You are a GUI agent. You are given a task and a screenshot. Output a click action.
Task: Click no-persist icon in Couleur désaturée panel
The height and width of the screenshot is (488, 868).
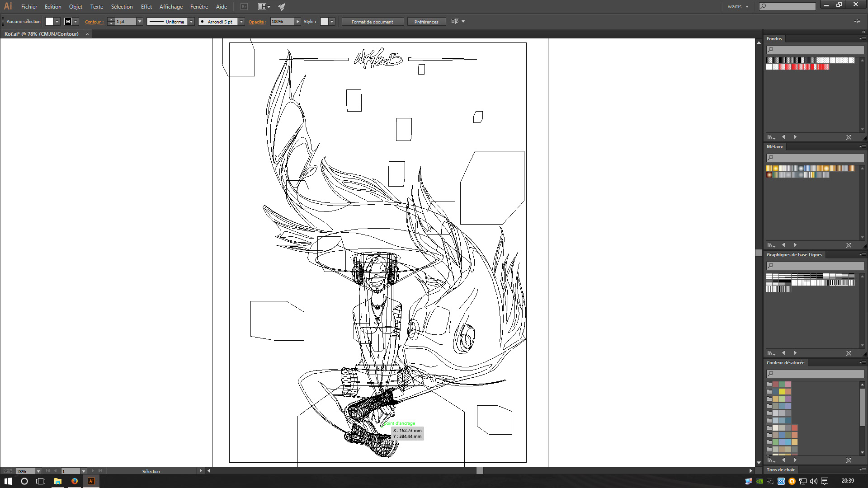[849, 460]
